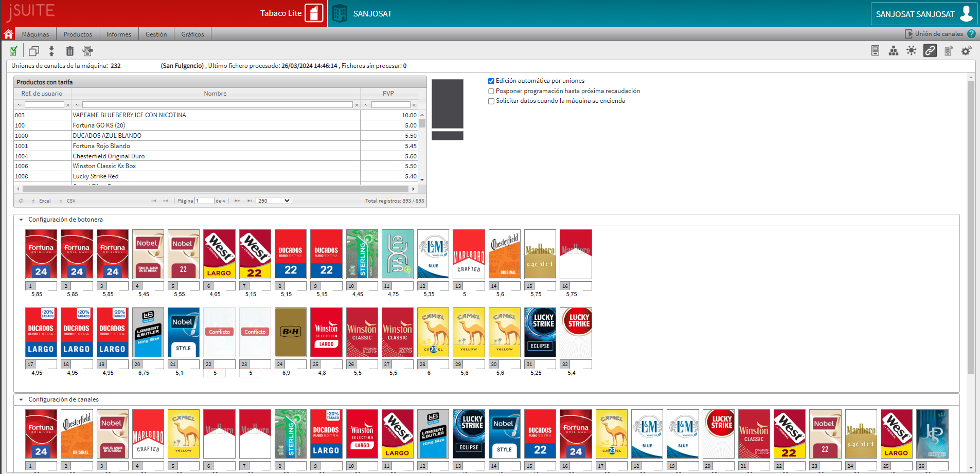The image size is (980, 474).
Task: Select the Chesterfield Original Duro row
Action: (216, 156)
